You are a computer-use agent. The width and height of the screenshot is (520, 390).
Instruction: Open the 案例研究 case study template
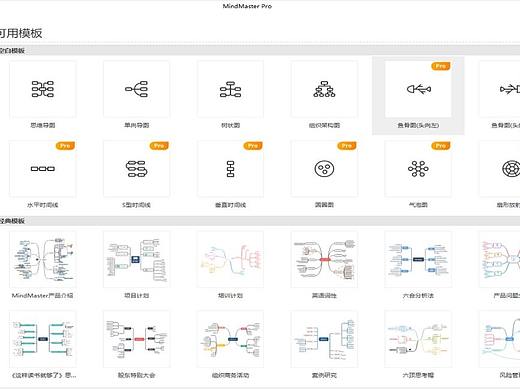click(x=324, y=339)
